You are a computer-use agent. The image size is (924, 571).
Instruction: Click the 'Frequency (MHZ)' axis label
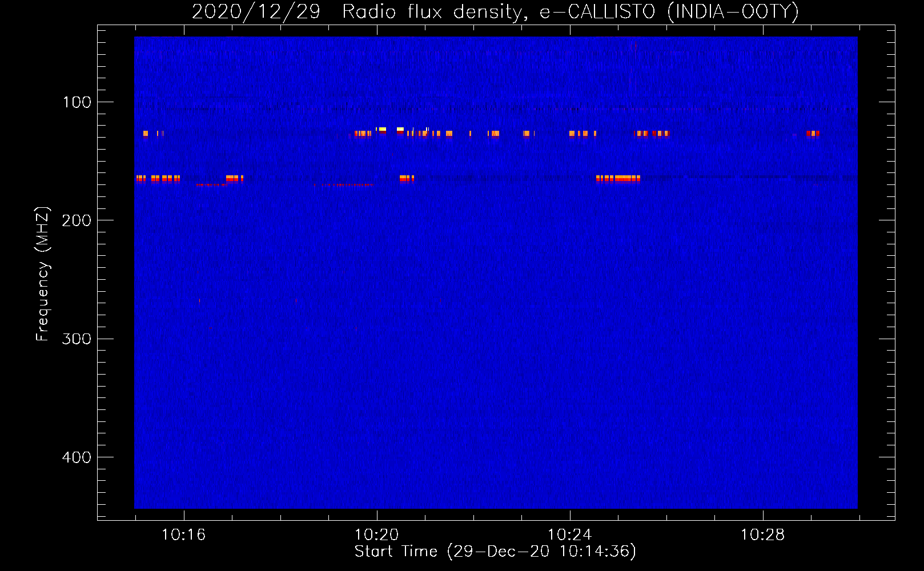[43, 274]
